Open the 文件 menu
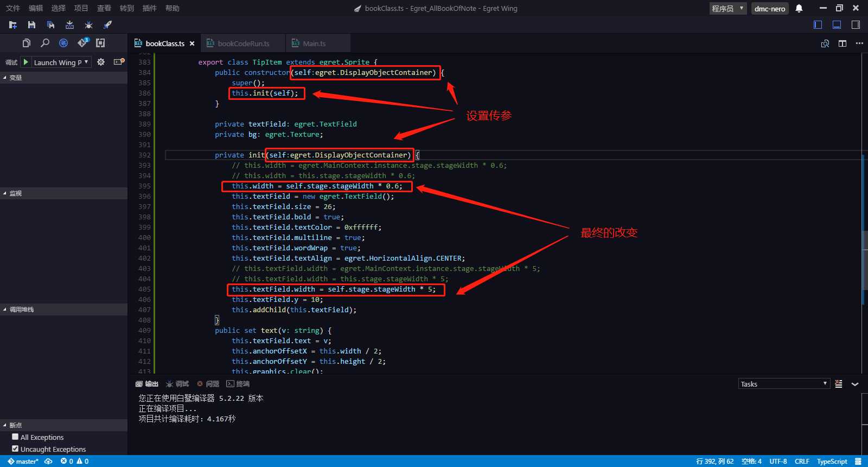Screen dimensions: 868x467 click(13, 8)
